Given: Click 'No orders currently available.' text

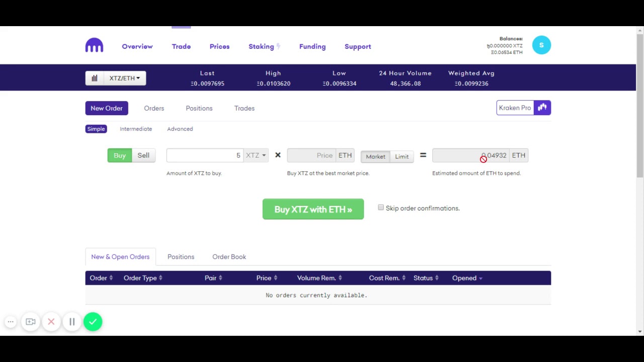Looking at the screenshot, I should point(316,295).
